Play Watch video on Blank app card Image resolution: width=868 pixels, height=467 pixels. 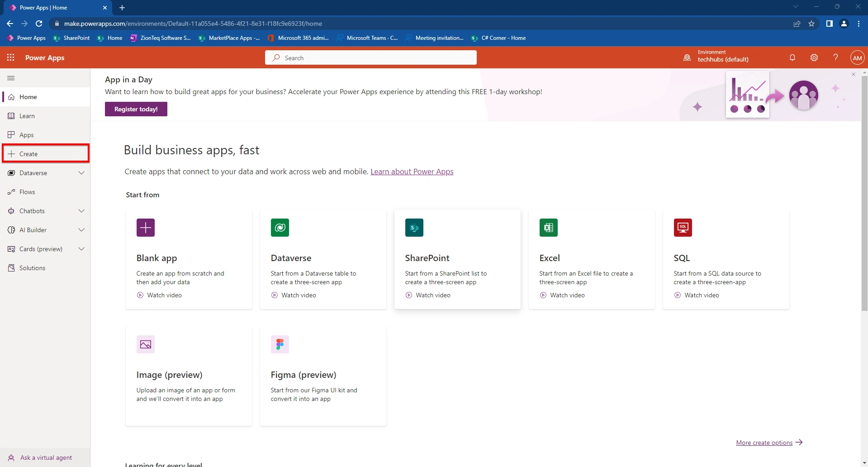click(x=159, y=295)
